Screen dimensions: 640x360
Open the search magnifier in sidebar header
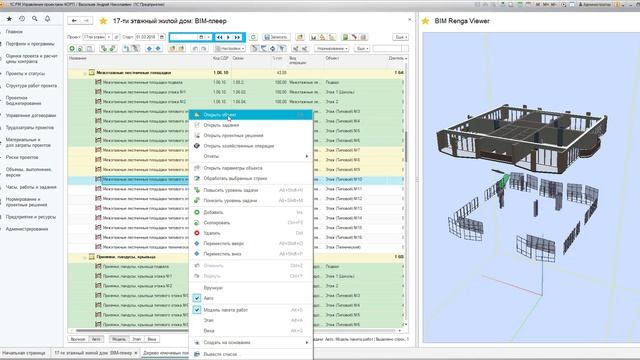coord(35,19)
